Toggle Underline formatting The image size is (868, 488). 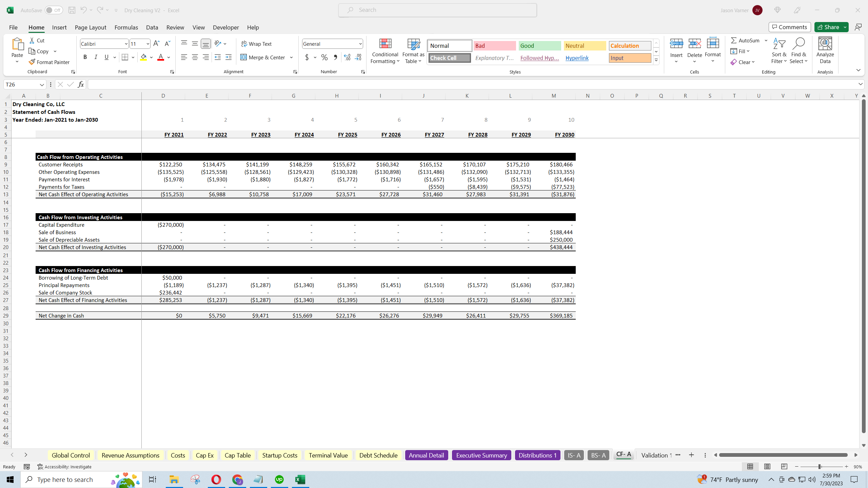click(x=106, y=57)
